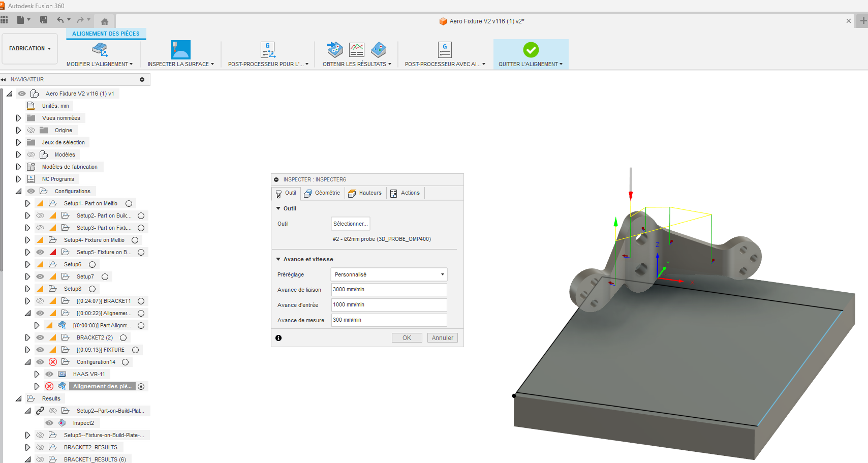Image resolution: width=868 pixels, height=463 pixels.
Task: Hide the FIXTURE setup with eye icon
Action: point(40,350)
